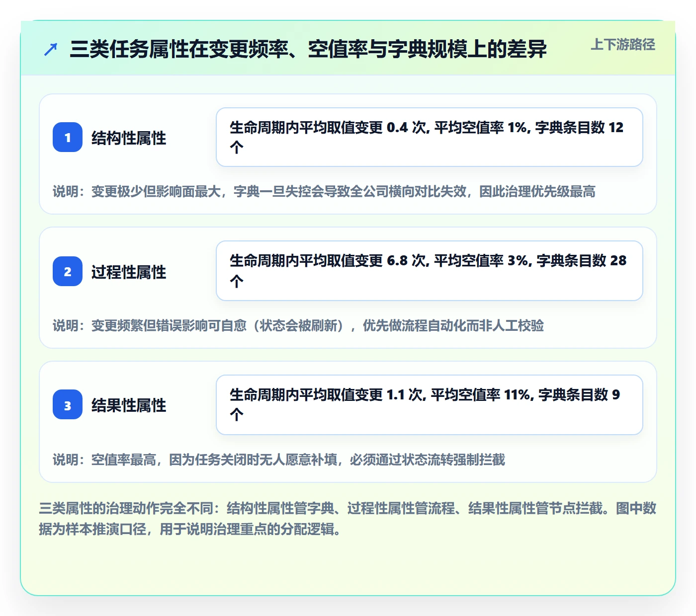Click the trend arrow icon beside the title
Screen dimensions: 696x616
tap(51, 49)
